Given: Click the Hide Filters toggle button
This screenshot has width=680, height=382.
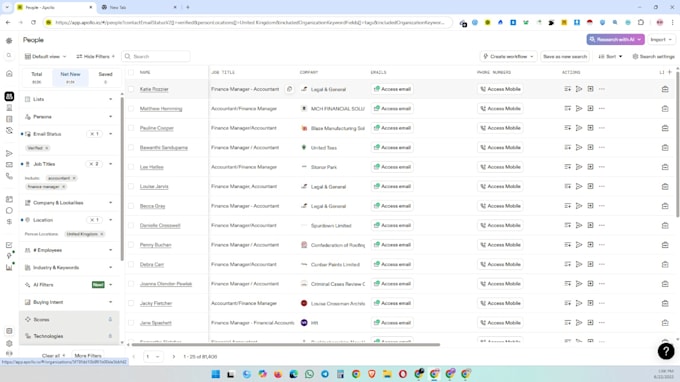Looking at the screenshot, I should coord(95,56).
